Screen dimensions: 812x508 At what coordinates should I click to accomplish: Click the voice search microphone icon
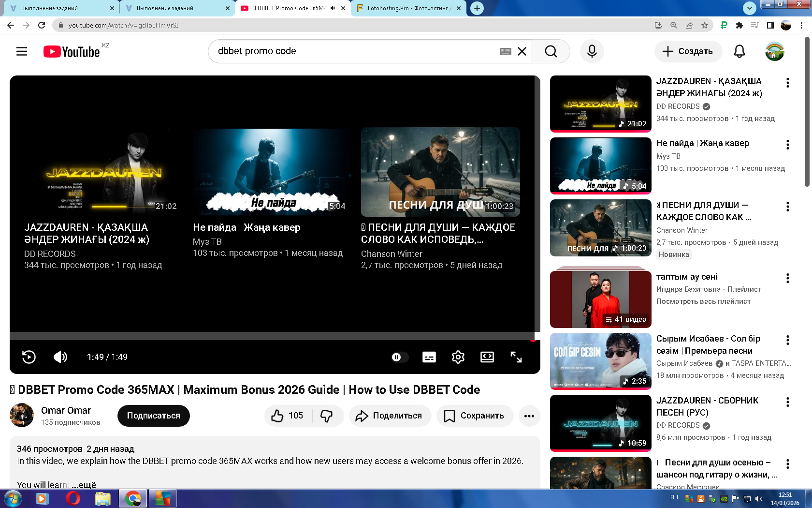click(592, 51)
